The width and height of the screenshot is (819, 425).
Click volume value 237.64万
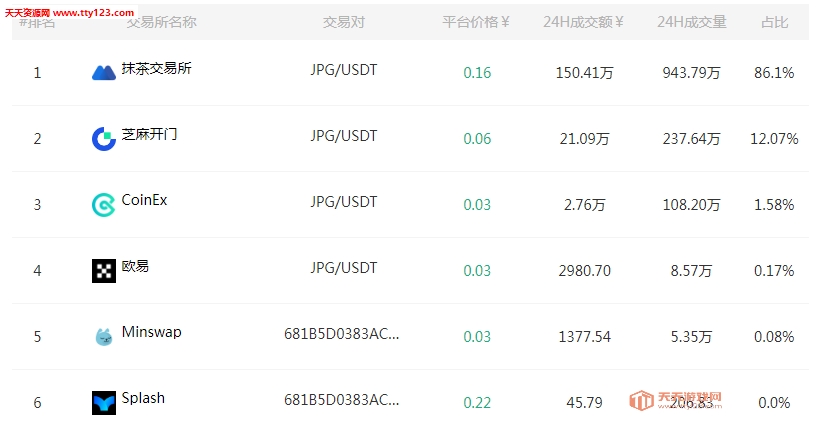pyautogui.click(x=692, y=139)
